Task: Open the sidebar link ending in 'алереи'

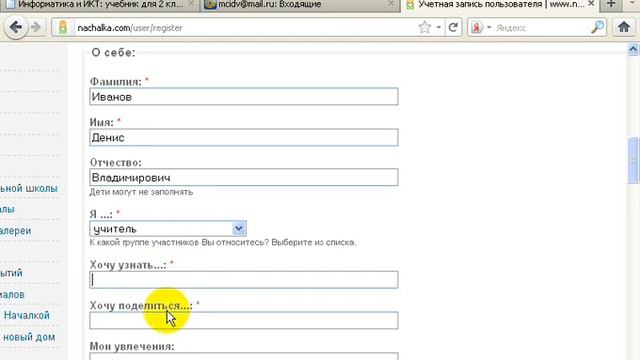Action: [x=16, y=231]
